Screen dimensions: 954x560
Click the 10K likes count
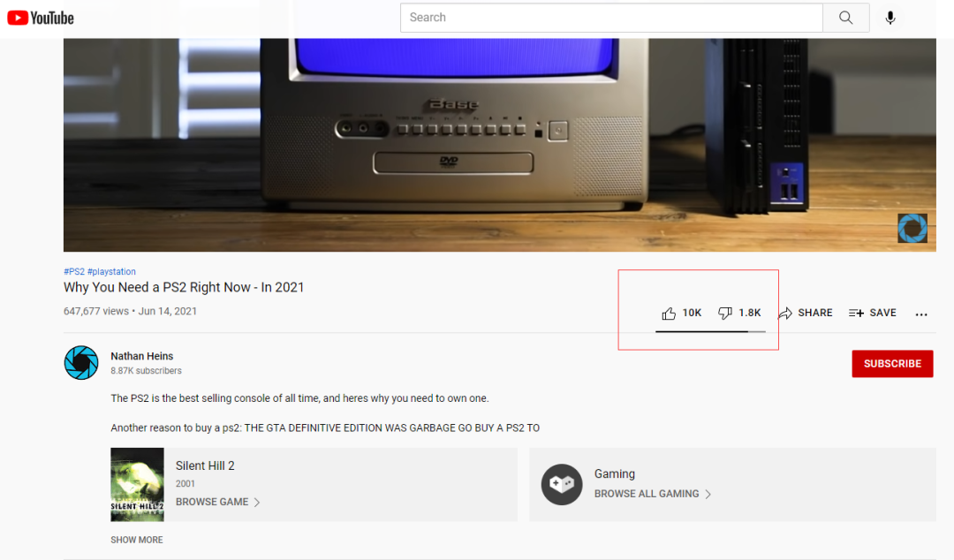pyautogui.click(x=692, y=313)
